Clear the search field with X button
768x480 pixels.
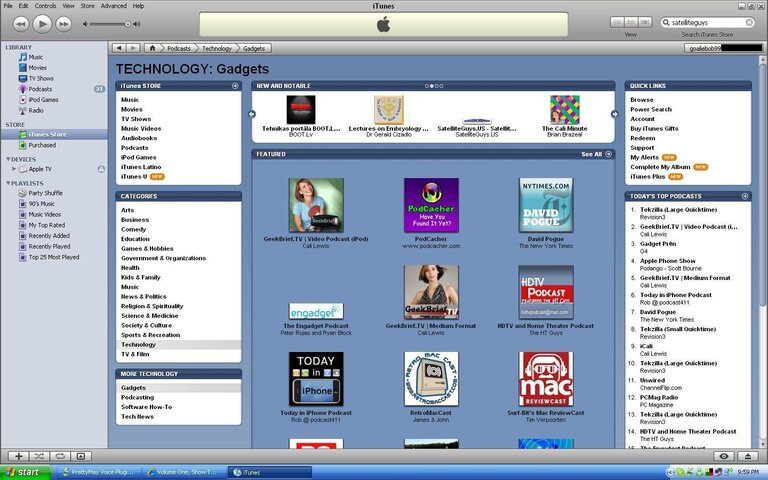coord(749,23)
